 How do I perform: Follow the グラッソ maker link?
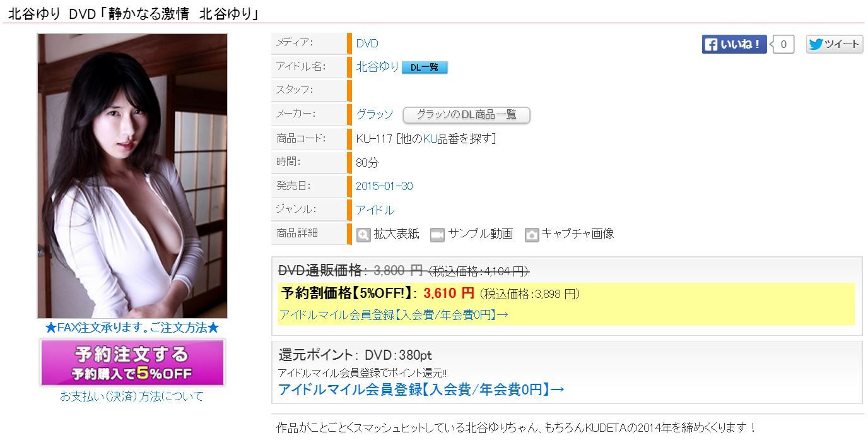375,114
